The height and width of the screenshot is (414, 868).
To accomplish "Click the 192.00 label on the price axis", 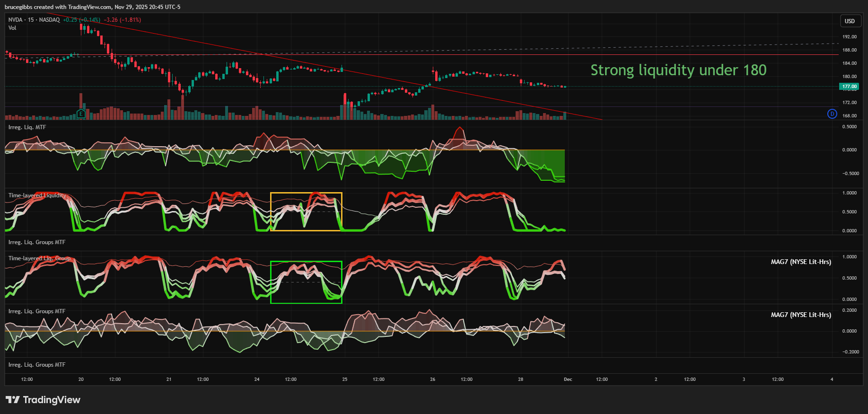I will [x=849, y=37].
